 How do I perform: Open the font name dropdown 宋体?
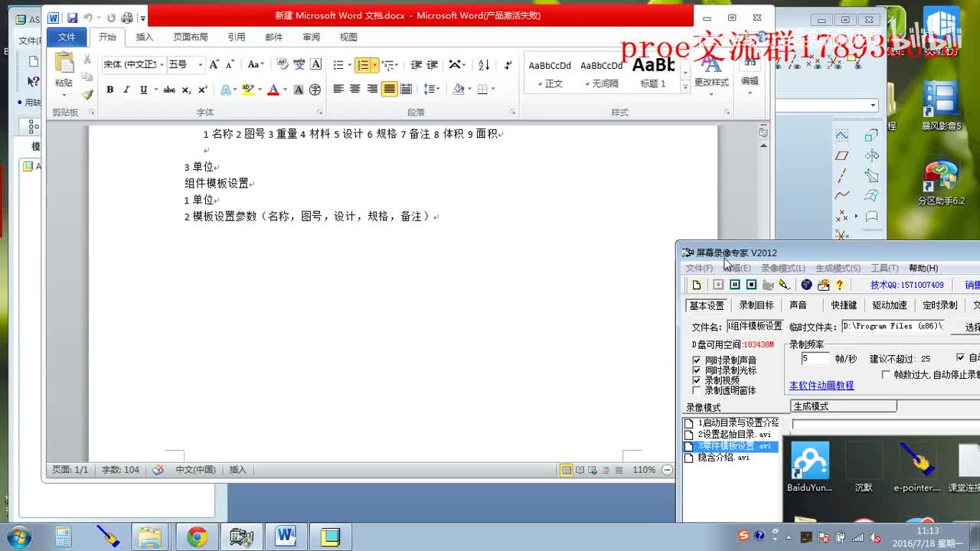(162, 65)
